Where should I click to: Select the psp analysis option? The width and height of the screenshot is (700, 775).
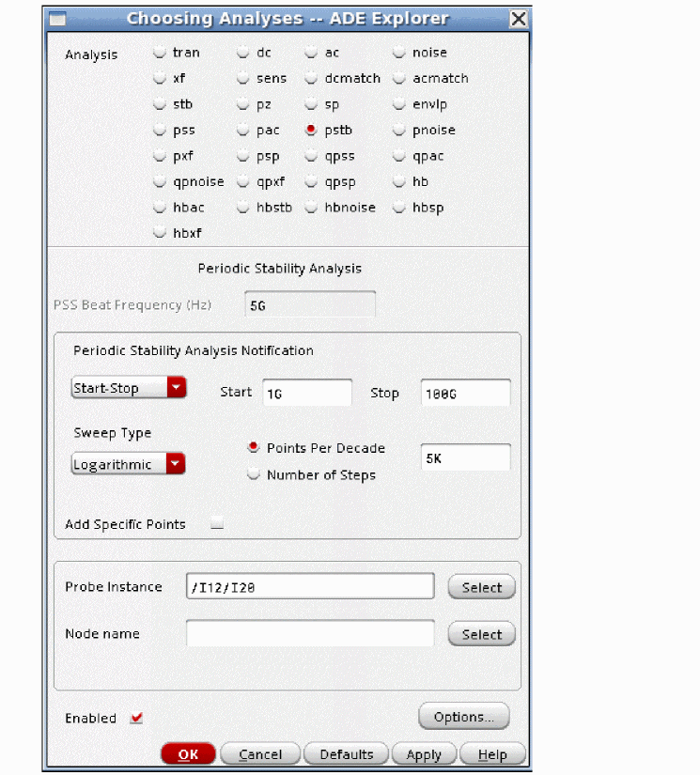(242, 156)
